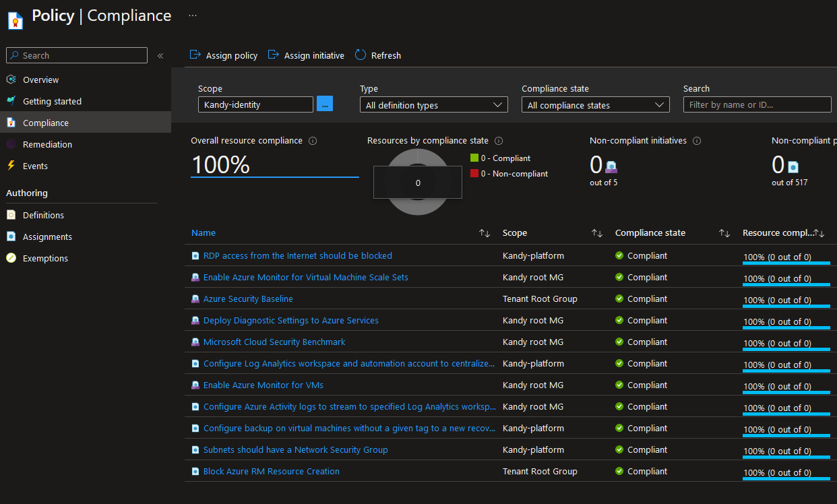Image resolution: width=837 pixels, height=504 pixels.
Task: Click the Events lightning icon
Action: 11,166
